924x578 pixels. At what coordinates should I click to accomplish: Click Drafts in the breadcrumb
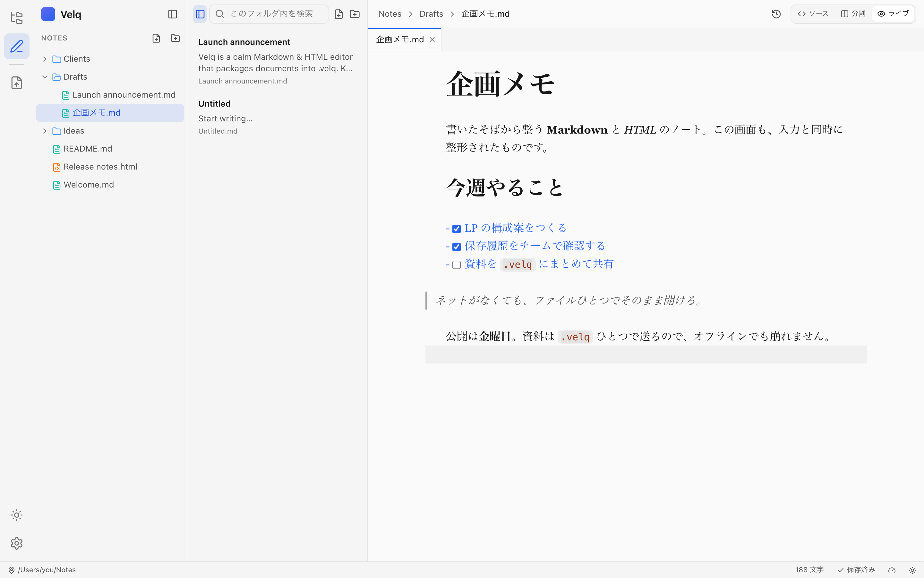(x=431, y=14)
